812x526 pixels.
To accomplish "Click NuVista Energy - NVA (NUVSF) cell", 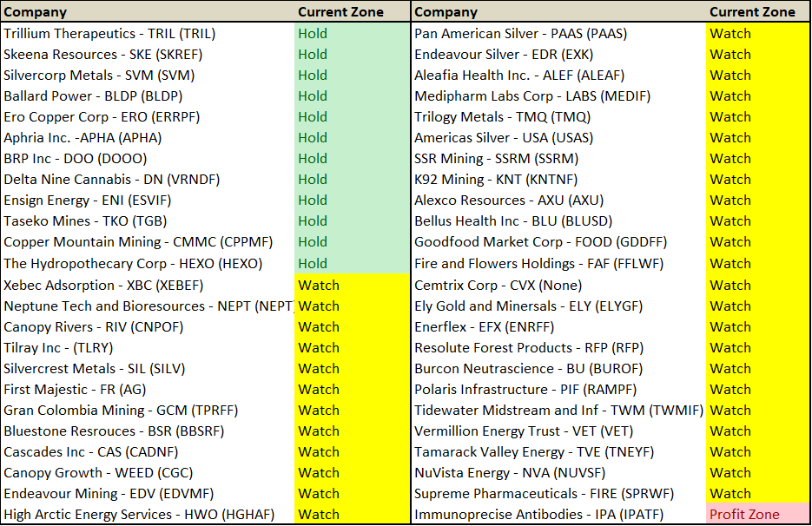I will coord(558,473).
